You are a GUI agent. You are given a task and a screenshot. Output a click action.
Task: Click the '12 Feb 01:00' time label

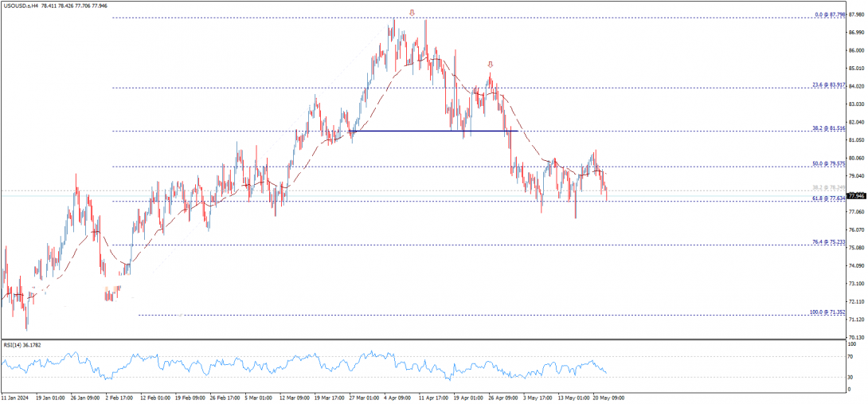(x=155, y=398)
